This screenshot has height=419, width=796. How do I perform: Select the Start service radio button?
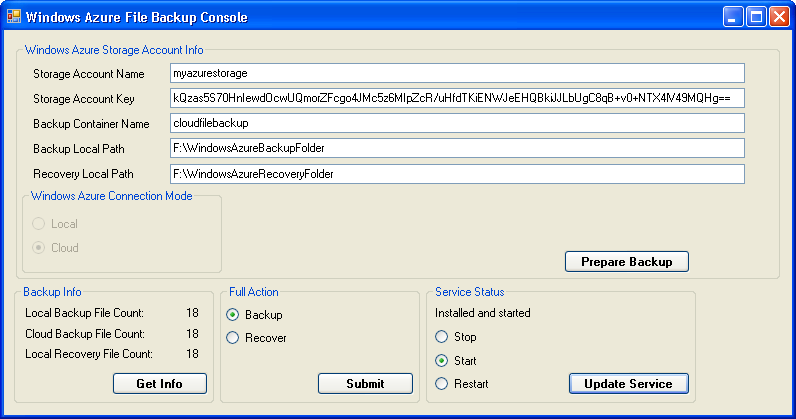[442, 361]
